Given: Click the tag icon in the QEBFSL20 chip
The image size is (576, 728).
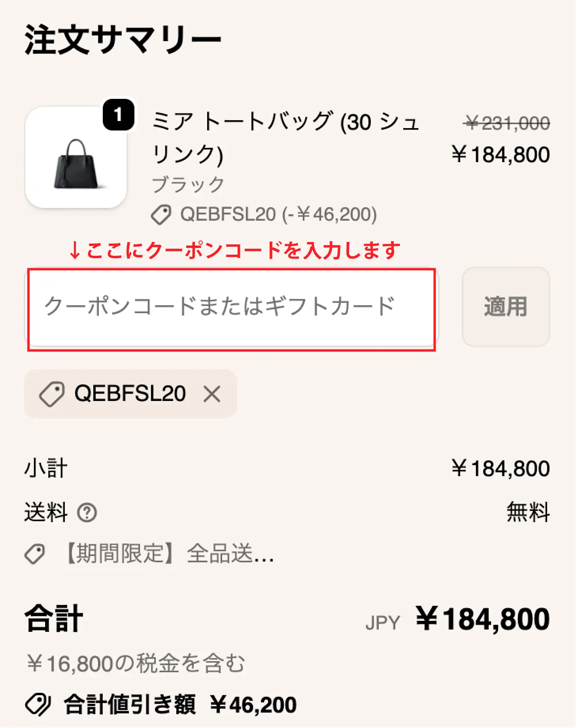Looking at the screenshot, I should [52, 394].
